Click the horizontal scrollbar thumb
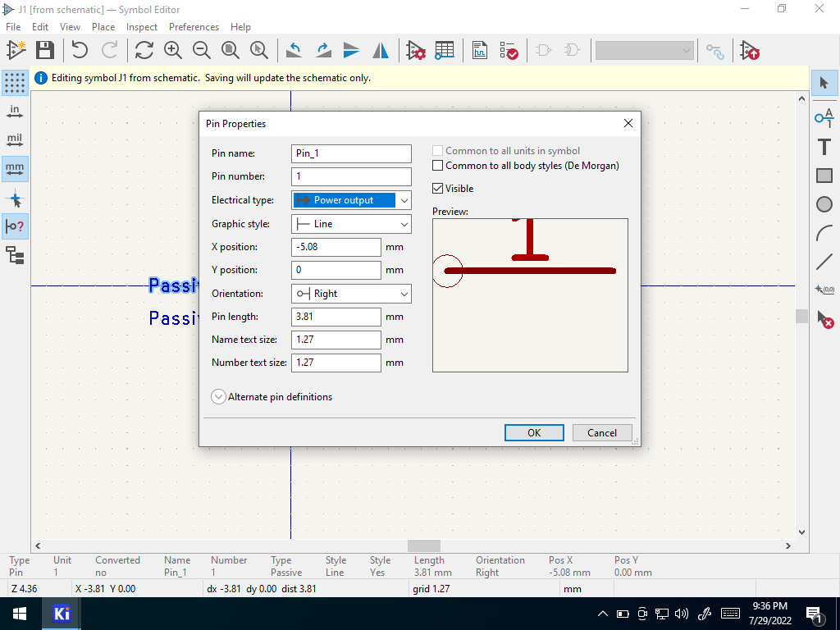The height and width of the screenshot is (630, 840). pyautogui.click(x=424, y=546)
